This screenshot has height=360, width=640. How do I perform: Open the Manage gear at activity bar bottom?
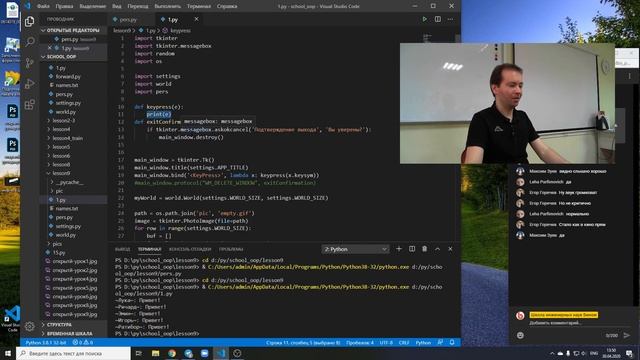(x=29, y=326)
